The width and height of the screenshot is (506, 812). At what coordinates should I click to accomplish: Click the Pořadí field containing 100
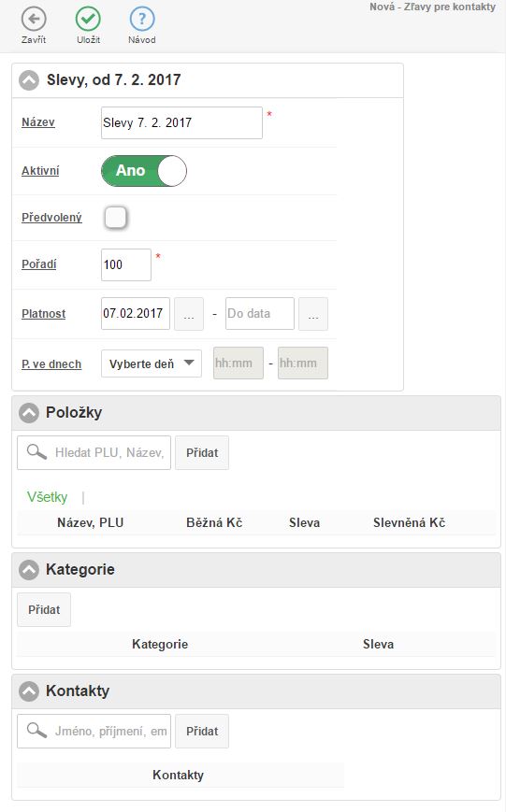point(126,264)
